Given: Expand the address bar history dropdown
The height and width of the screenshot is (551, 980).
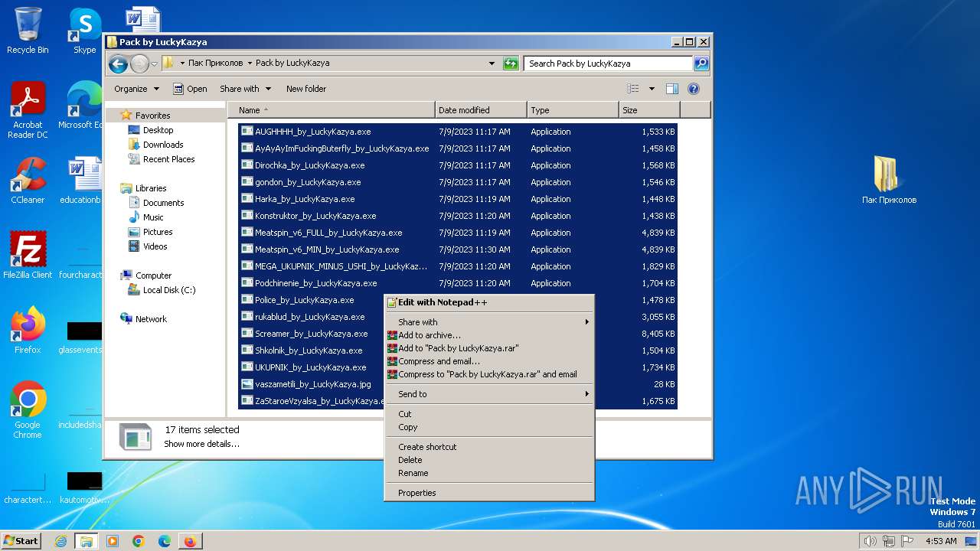Looking at the screenshot, I should [x=492, y=64].
